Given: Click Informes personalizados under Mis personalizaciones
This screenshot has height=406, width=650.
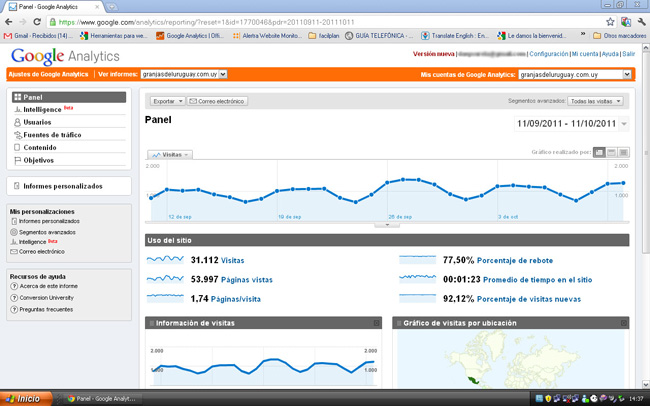Looking at the screenshot, I should [49, 221].
